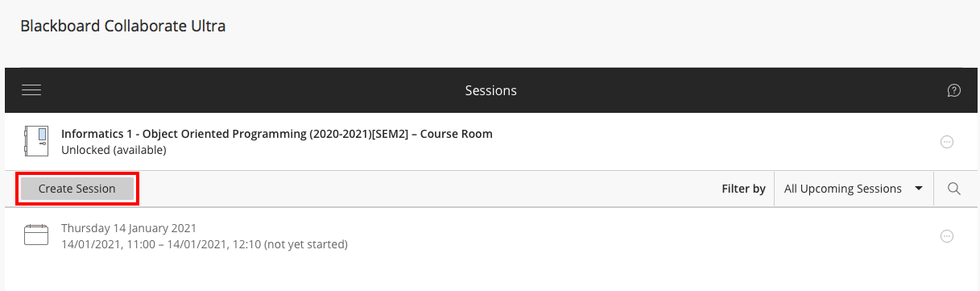Select the Thursday 14 January 2021 session title
Screen dimensions: 980x291
129,228
